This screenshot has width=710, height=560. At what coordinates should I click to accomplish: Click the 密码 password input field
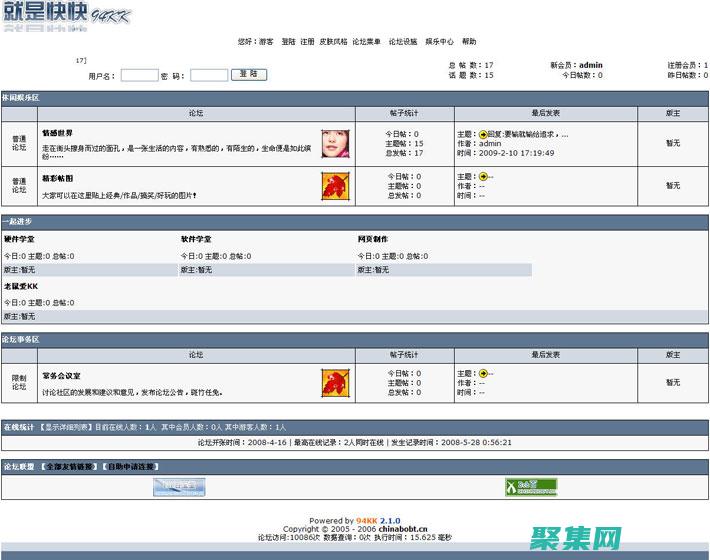(209, 75)
